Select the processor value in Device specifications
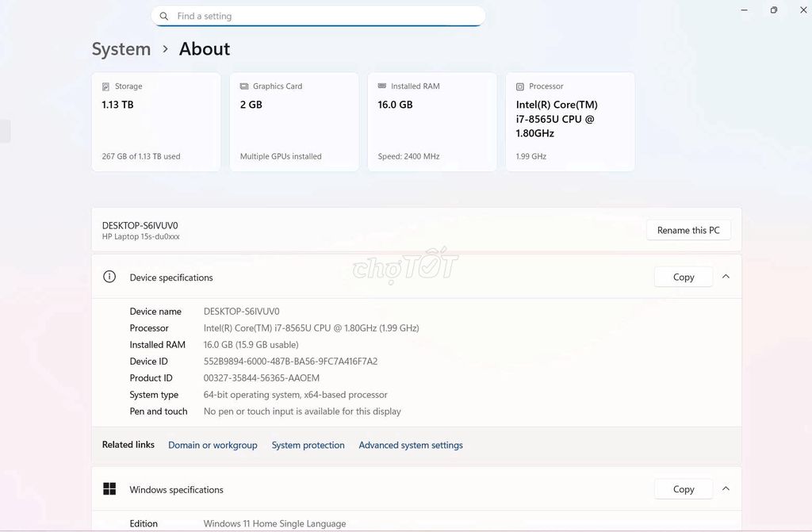 (311, 328)
